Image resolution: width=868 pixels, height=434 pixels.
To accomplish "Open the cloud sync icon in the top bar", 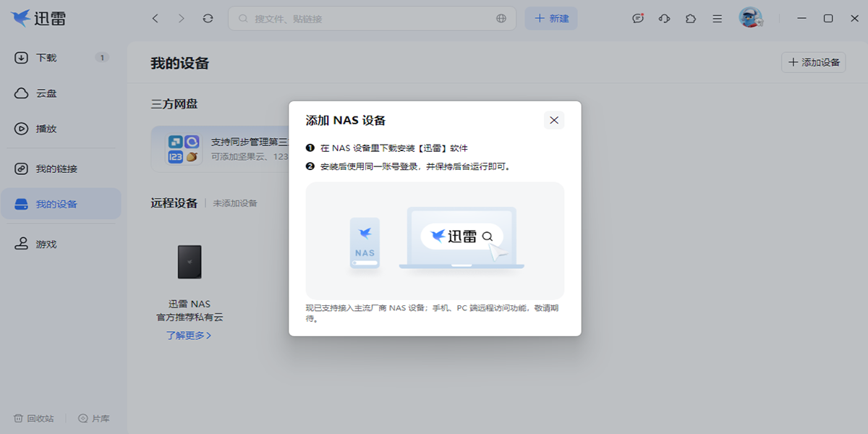I will click(664, 19).
